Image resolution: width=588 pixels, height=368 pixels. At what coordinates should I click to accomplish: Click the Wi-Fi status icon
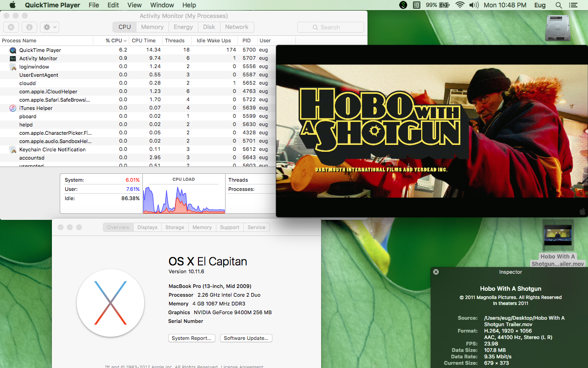point(460,5)
